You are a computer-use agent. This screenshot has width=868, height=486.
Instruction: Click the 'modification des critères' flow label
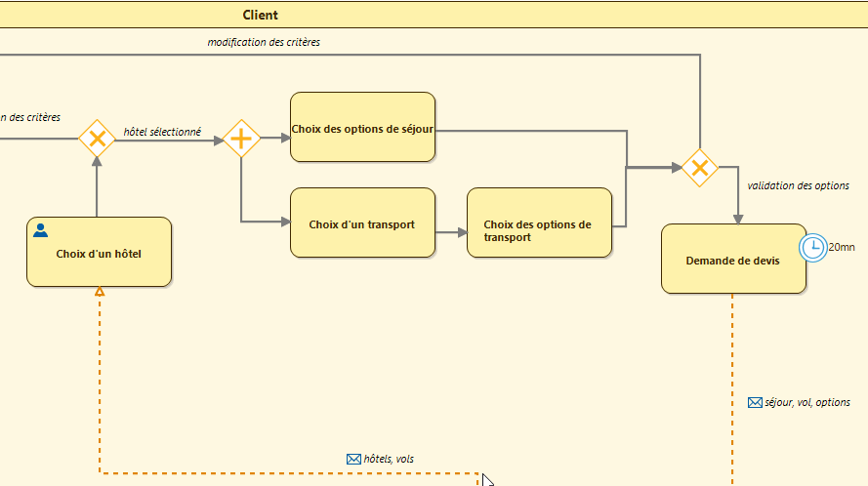264,42
